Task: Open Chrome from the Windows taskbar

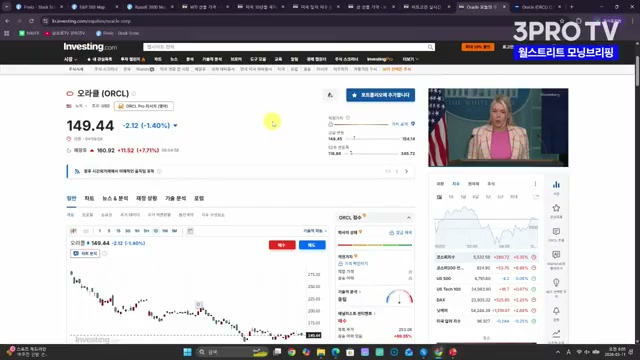Action: (291, 352)
